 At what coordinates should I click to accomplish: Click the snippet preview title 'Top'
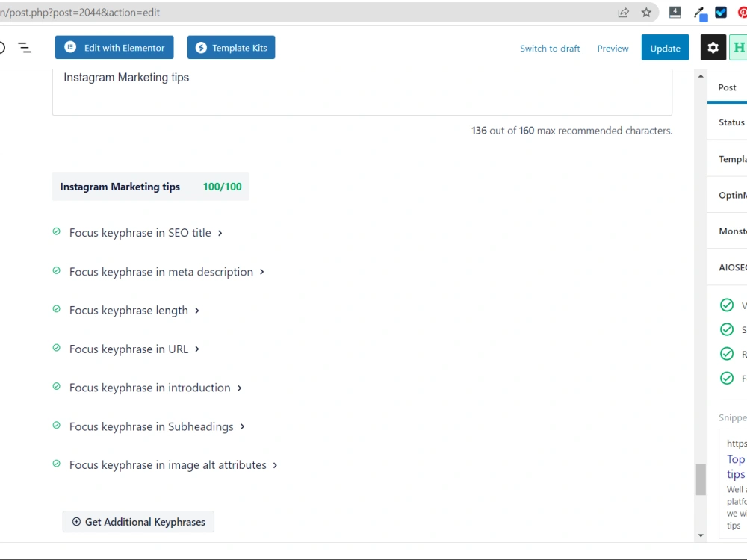pyautogui.click(x=736, y=459)
